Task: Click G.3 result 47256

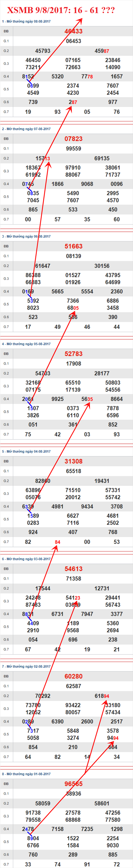Action: [x=113, y=812]
